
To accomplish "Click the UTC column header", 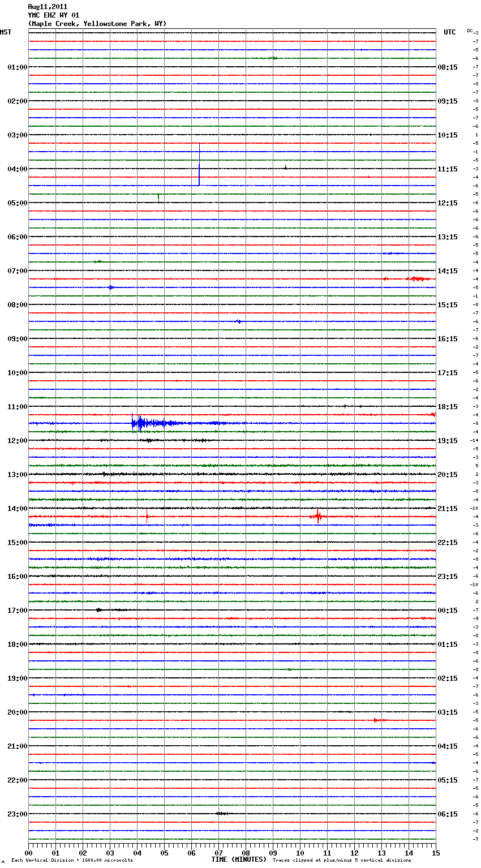I will [x=450, y=32].
